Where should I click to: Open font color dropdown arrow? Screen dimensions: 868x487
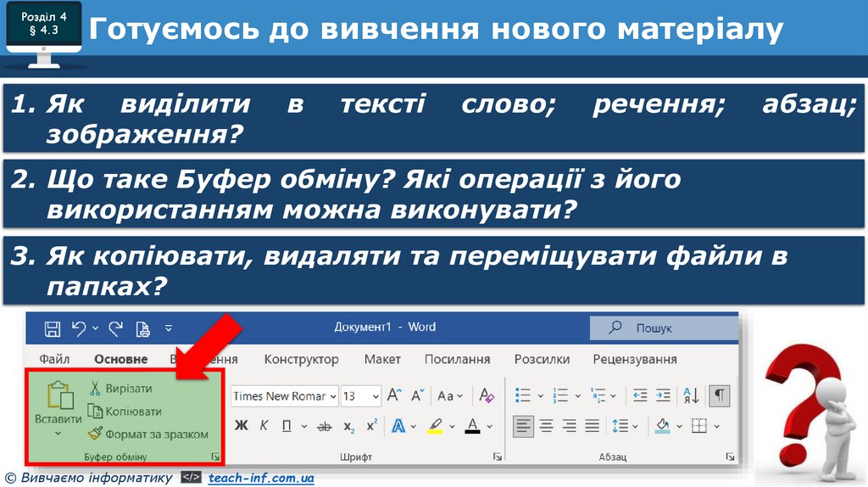tap(489, 426)
